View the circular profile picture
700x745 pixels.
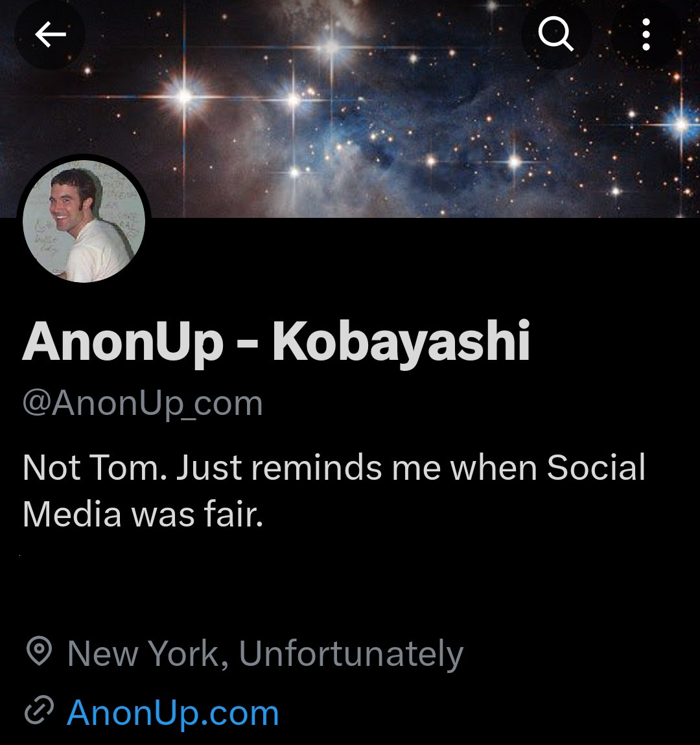click(x=84, y=220)
